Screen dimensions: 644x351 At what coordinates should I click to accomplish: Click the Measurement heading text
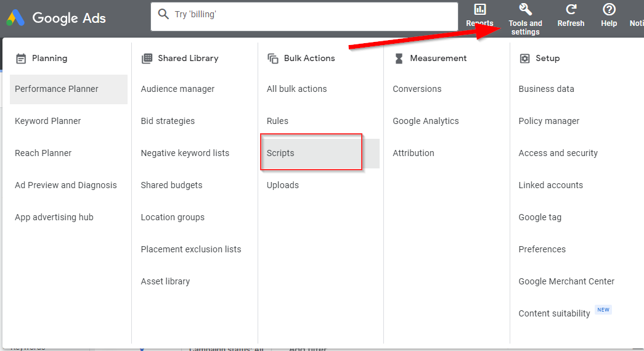click(x=438, y=58)
